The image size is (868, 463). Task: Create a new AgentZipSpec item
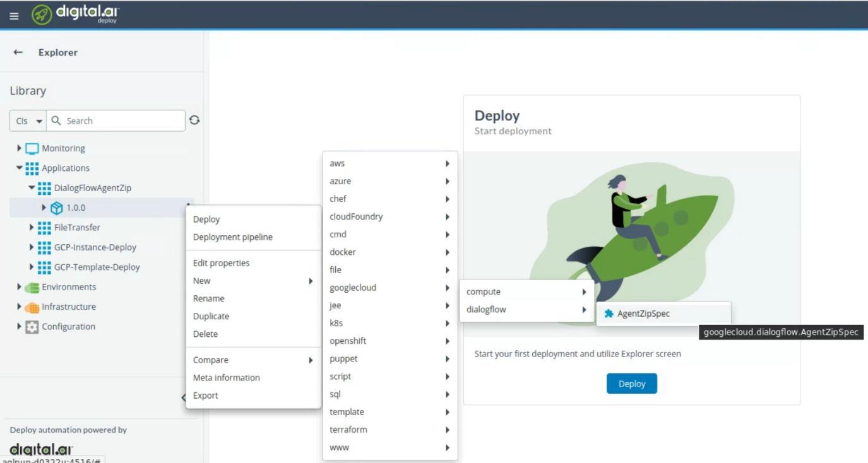point(663,314)
